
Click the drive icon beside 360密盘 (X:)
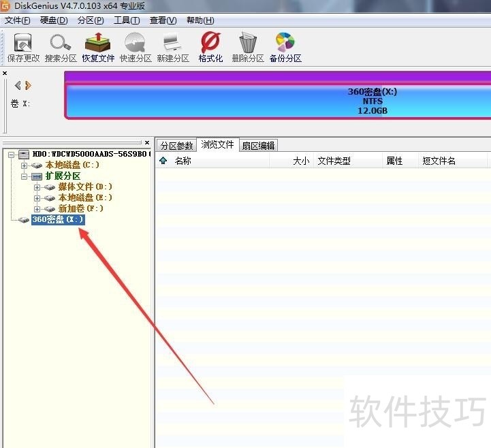(x=23, y=220)
